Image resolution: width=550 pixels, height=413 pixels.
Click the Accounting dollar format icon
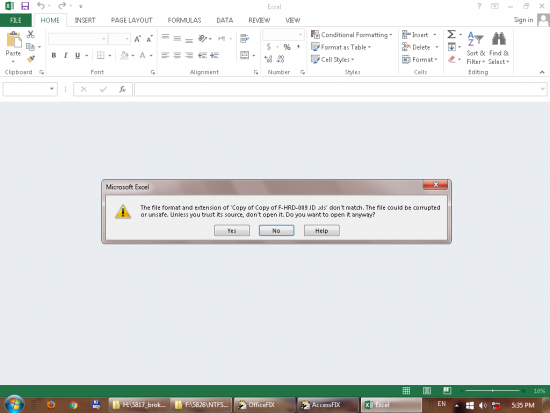pos(269,47)
